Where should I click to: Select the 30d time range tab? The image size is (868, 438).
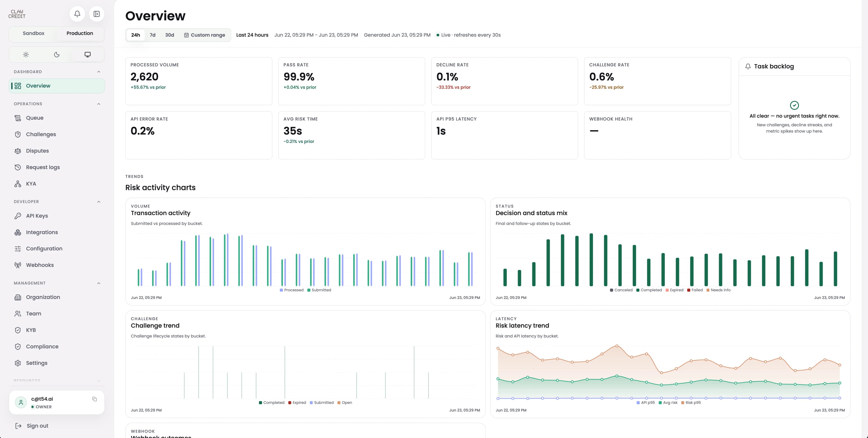170,35
